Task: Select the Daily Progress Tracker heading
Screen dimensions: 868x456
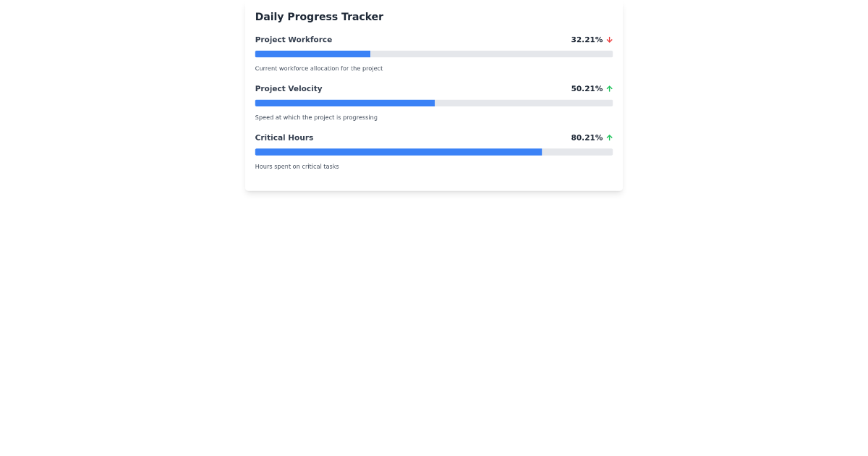Action: tap(319, 17)
